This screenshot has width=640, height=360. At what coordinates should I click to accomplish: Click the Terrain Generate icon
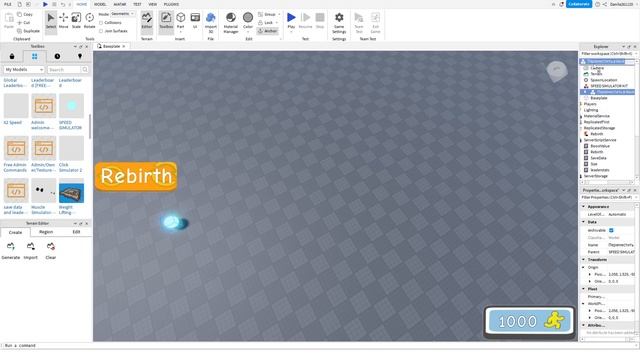[11, 247]
